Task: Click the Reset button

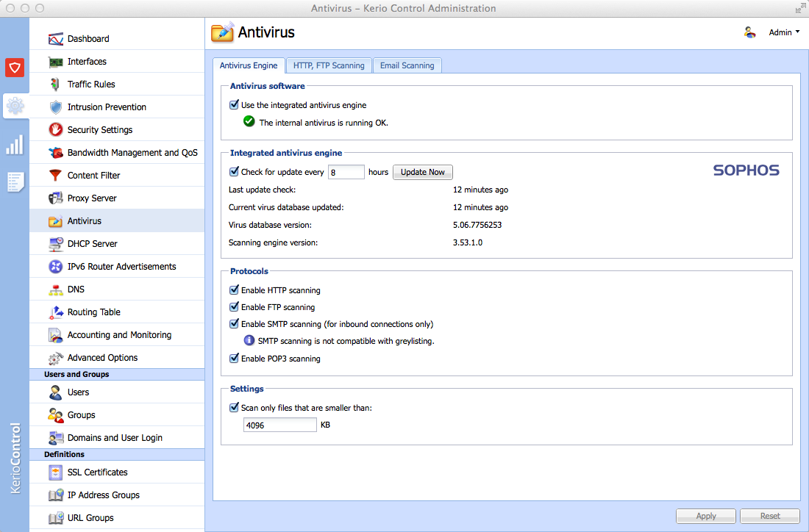Action: (770, 516)
